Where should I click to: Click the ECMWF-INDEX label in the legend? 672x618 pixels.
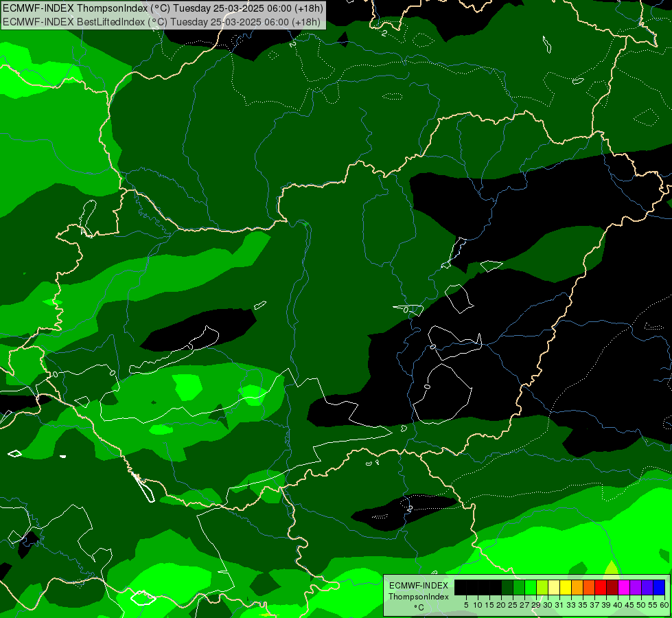tap(419, 586)
